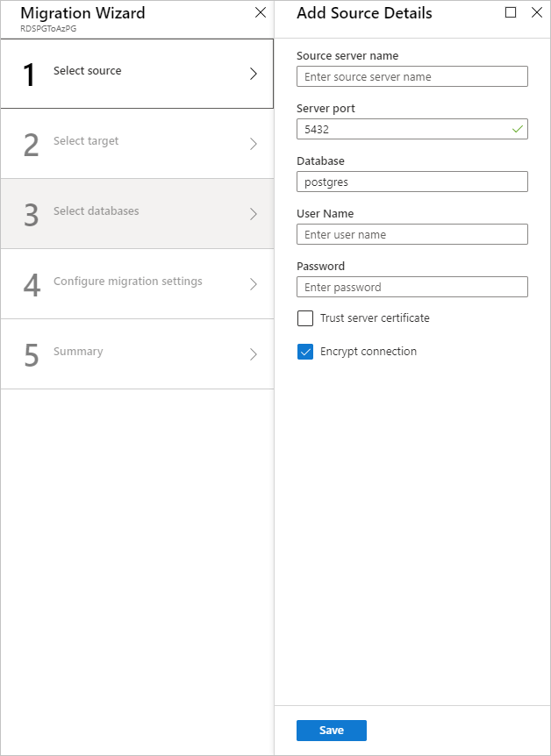Go to the Summary step
The image size is (551, 756).
[x=78, y=352]
